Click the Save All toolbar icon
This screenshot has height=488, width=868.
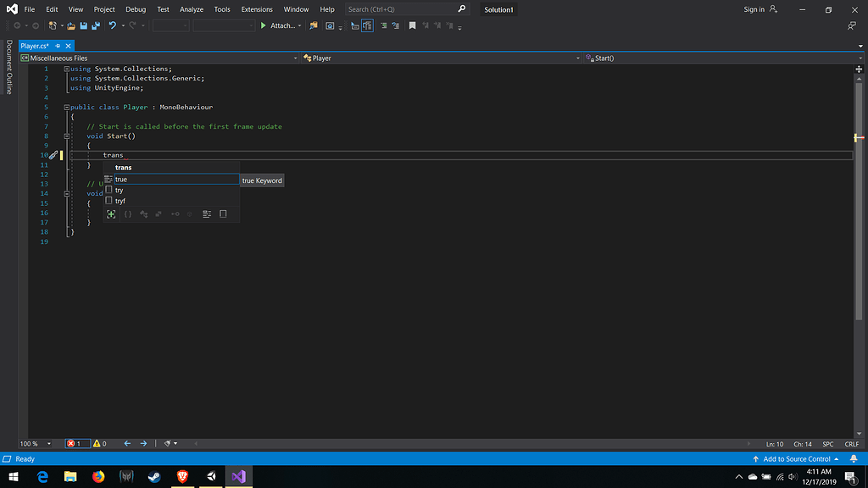click(96, 25)
